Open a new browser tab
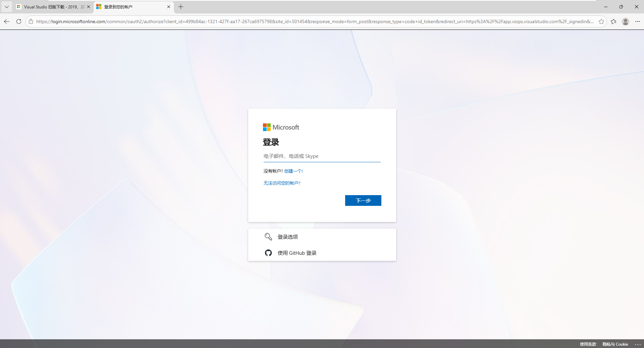This screenshot has height=348, width=644. tap(181, 7)
